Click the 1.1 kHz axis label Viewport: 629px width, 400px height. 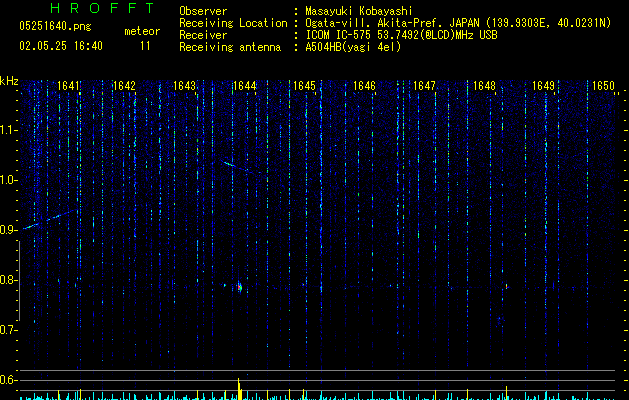point(8,130)
